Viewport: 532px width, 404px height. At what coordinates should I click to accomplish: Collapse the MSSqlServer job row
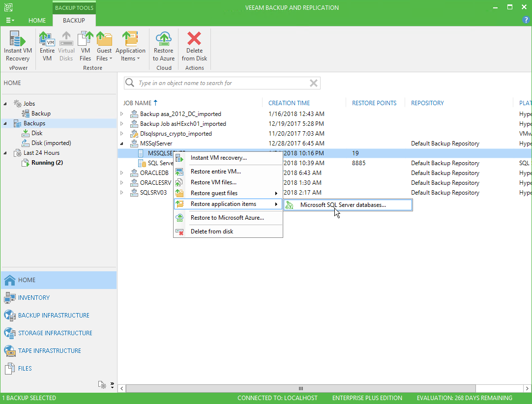click(122, 144)
